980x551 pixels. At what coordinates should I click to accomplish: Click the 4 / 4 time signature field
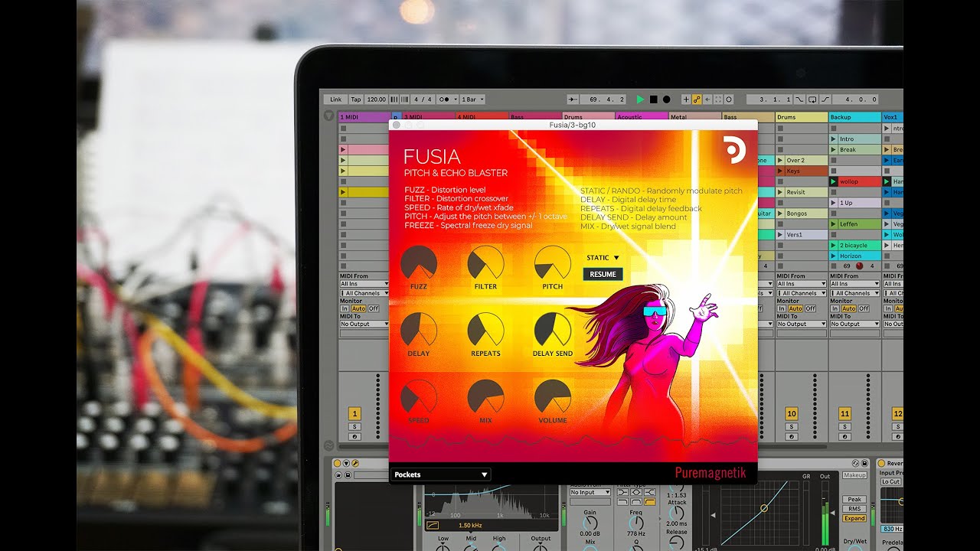pyautogui.click(x=423, y=99)
